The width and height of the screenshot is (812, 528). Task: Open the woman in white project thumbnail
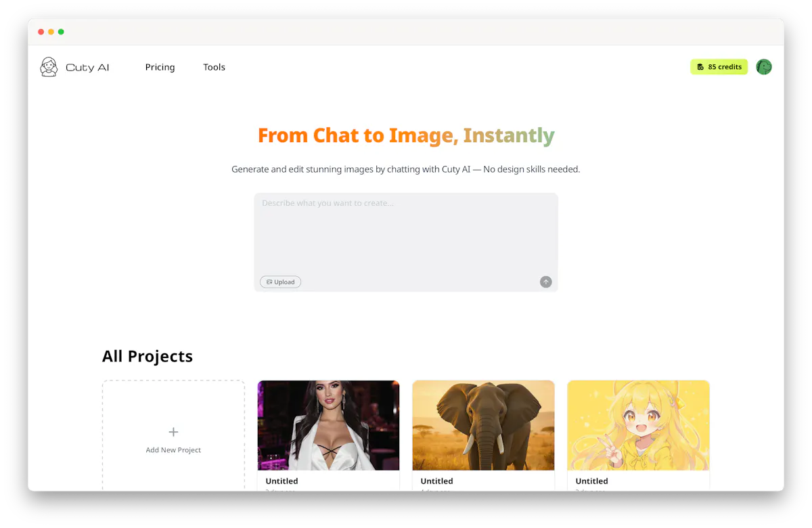(x=328, y=425)
